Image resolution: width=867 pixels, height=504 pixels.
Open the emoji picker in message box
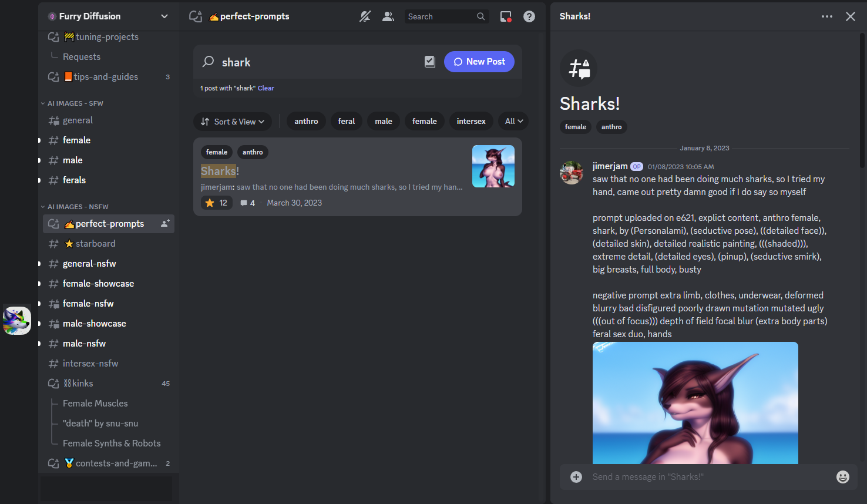point(843,477)
